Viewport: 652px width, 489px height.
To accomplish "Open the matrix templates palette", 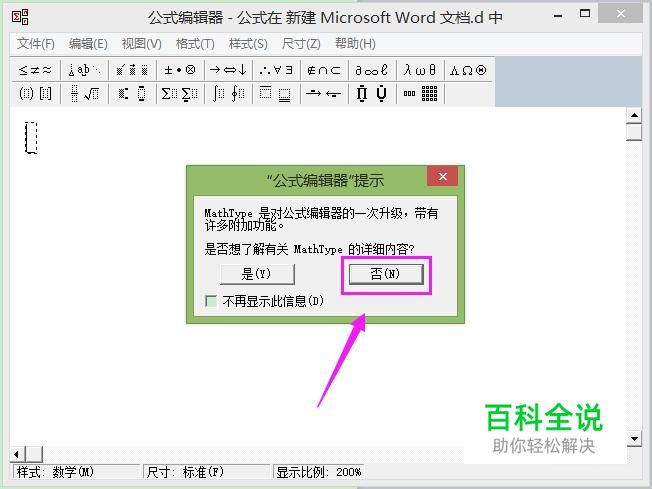I will point(420,94).
